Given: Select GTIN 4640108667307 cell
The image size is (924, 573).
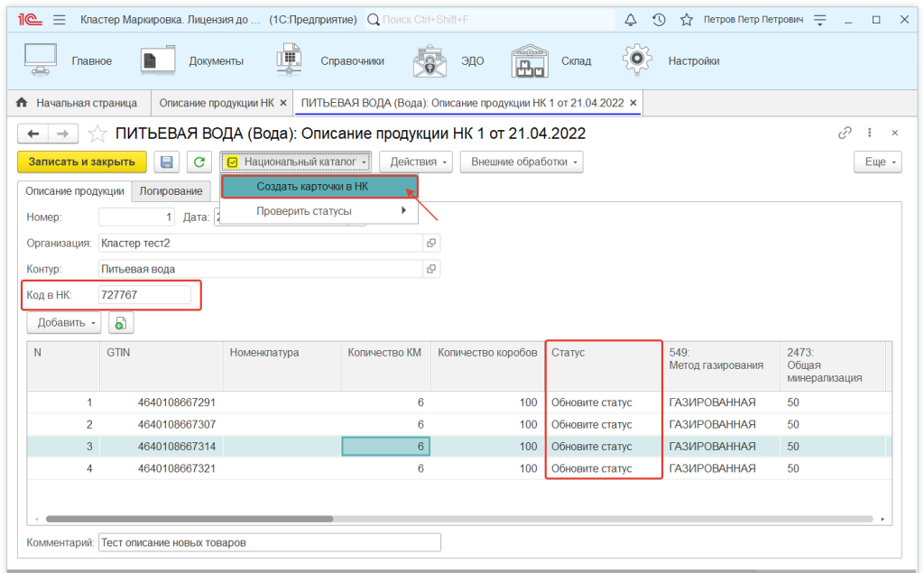Looking at the screenshot, I should click(x=162, y=424).
